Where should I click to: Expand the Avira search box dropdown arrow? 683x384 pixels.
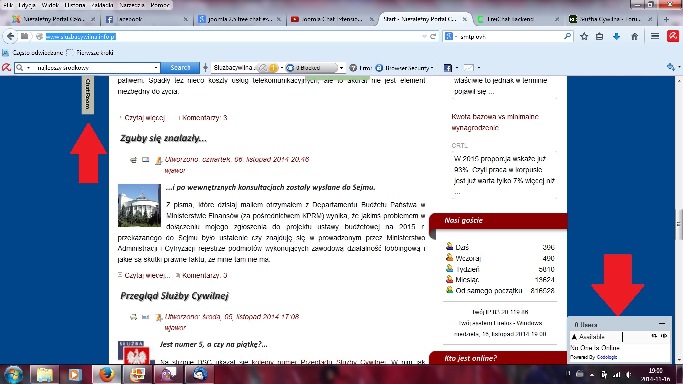coord(156,68)
